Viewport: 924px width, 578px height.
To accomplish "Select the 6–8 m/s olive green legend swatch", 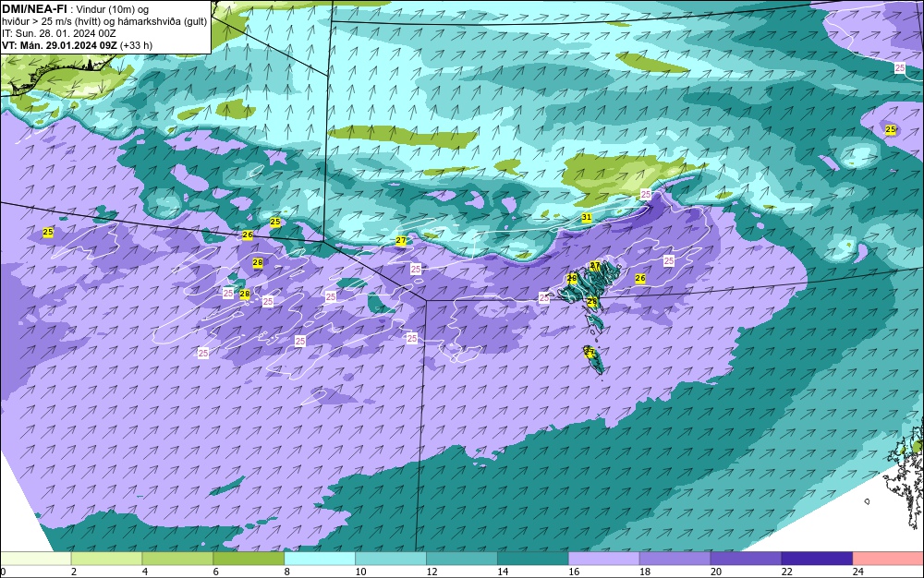I will coord(249,558).
